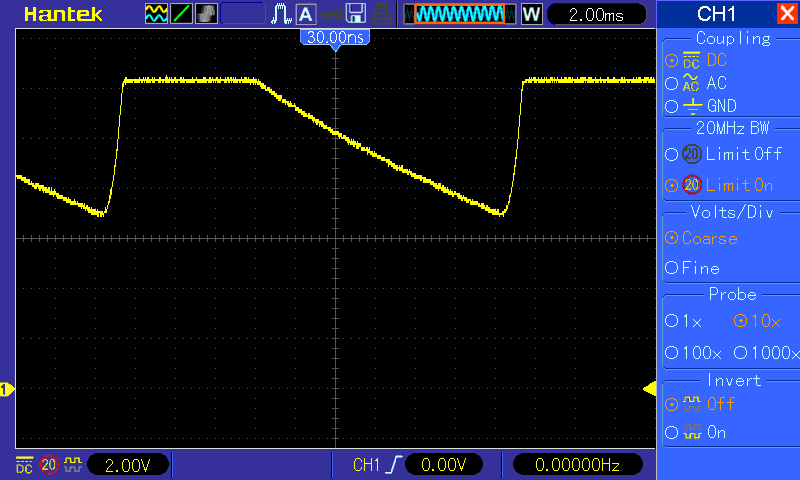Choose Fine Volts/Div adjustment
This screenshot has width=800, height=480.
(x=671, y=268)
